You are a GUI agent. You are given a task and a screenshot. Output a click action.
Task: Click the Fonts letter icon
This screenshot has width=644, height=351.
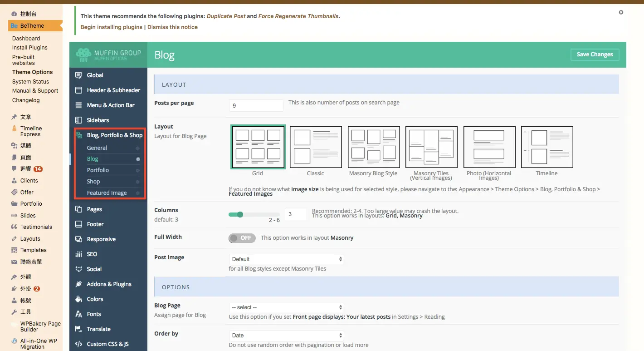(78, 314)
